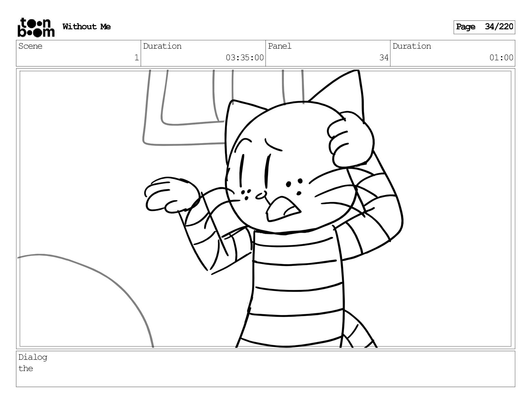Click the 'Dialog' label

[x=33, y=357]
